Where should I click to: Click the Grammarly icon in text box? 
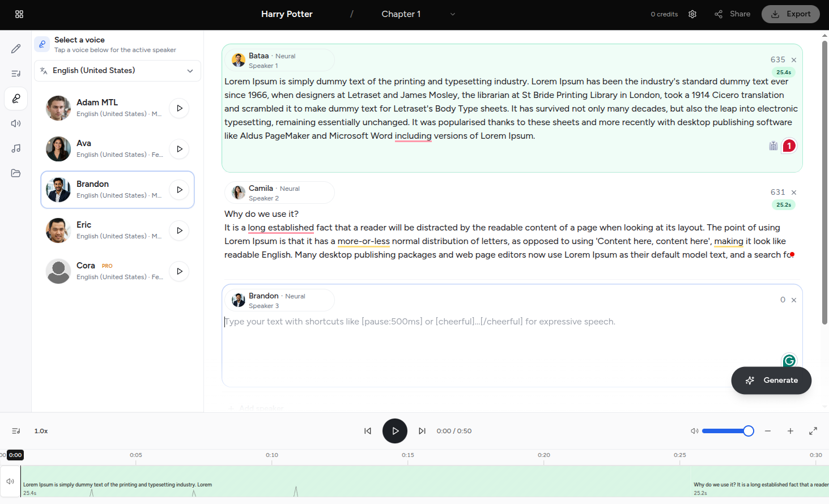click(x=789, y=361)
